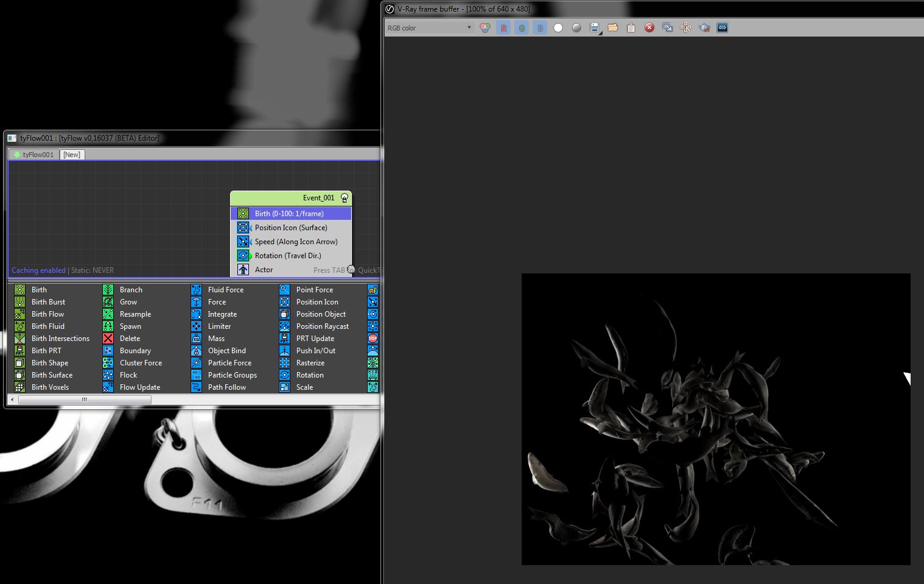Screen dimensions: 924x584
Task: Click the Position Icon (Surface) operator icon
Action: point(243,228)
